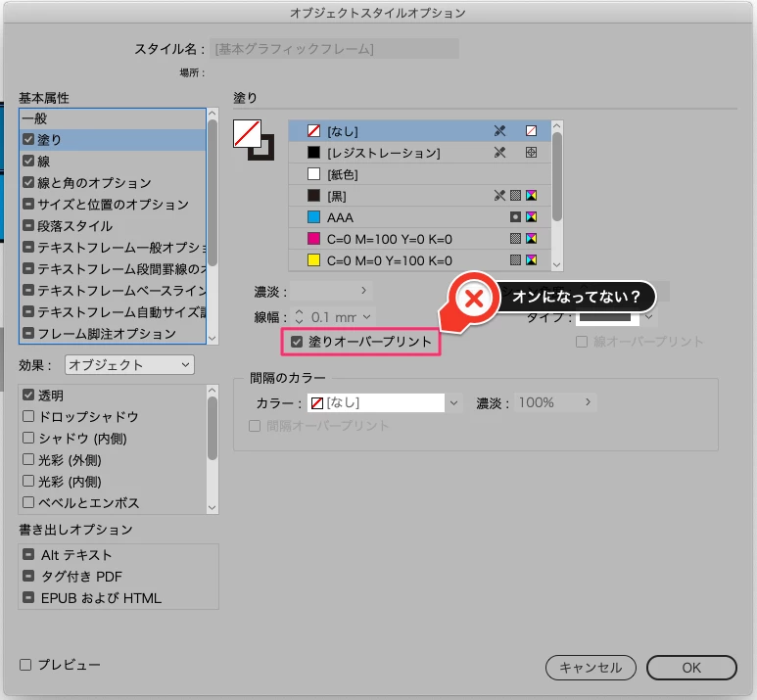Enable the ドロップシャドウ effect checkbox
757x700 pixels.
tap(28, 416)
